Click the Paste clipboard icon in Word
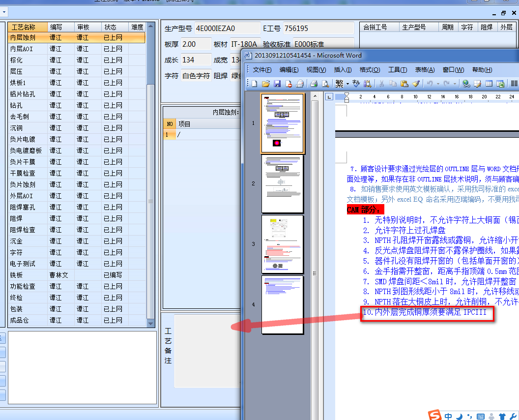This screenshot has width=519, height=420. pos(404,84)
